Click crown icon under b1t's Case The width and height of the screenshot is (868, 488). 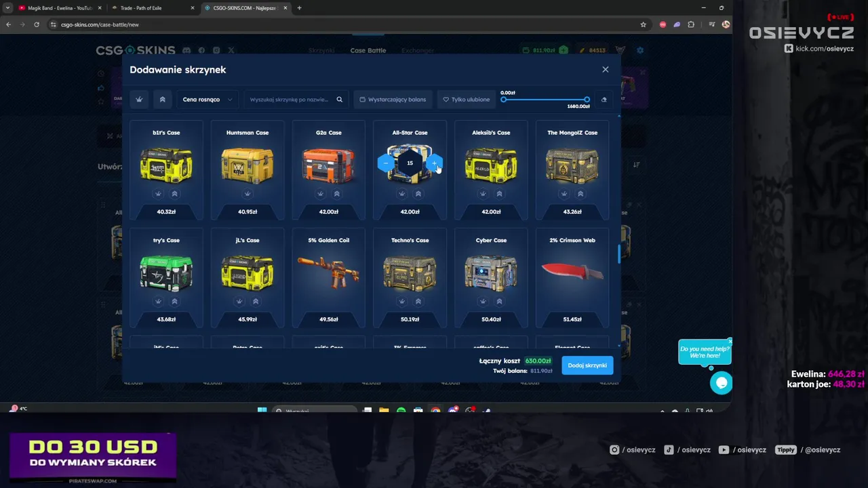click(158, 194)
